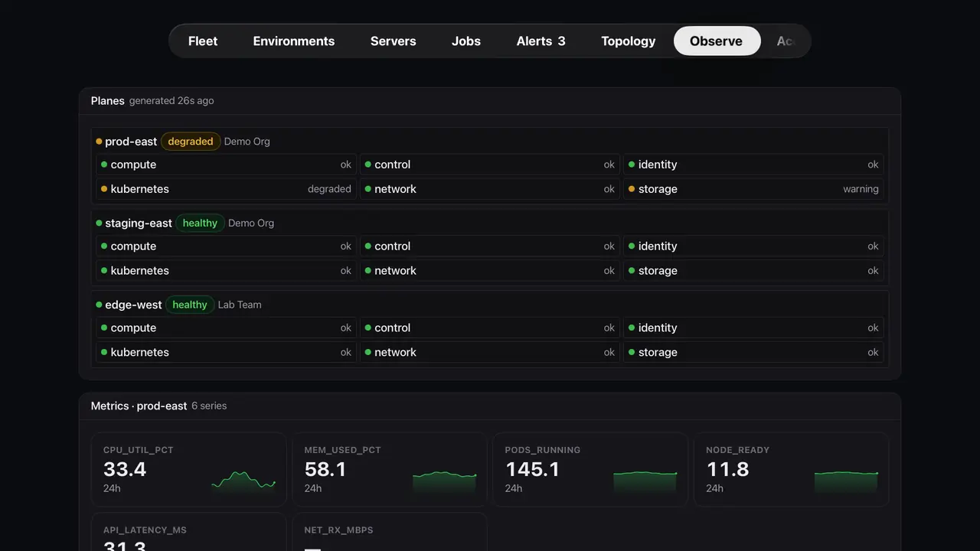This screenshot has width=980, height=551.
Task: Click the healthy badge on staging-east
Action: tap(200, 223)
